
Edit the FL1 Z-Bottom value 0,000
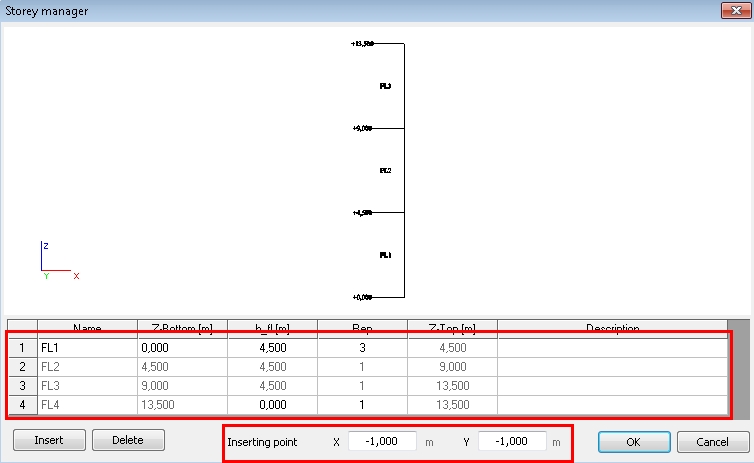[182, 348]
